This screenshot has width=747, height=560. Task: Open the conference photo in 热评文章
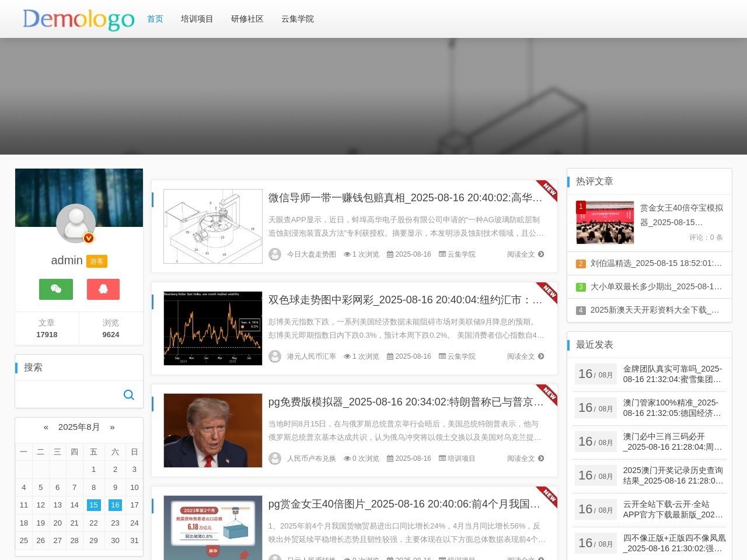pyautogui.click(x=605, y=222)
